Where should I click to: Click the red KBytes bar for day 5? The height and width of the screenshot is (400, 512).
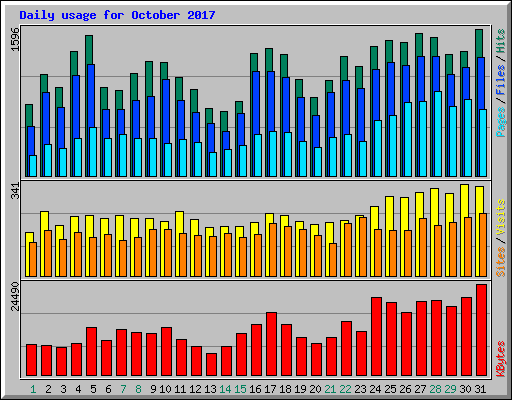(91, 352)
